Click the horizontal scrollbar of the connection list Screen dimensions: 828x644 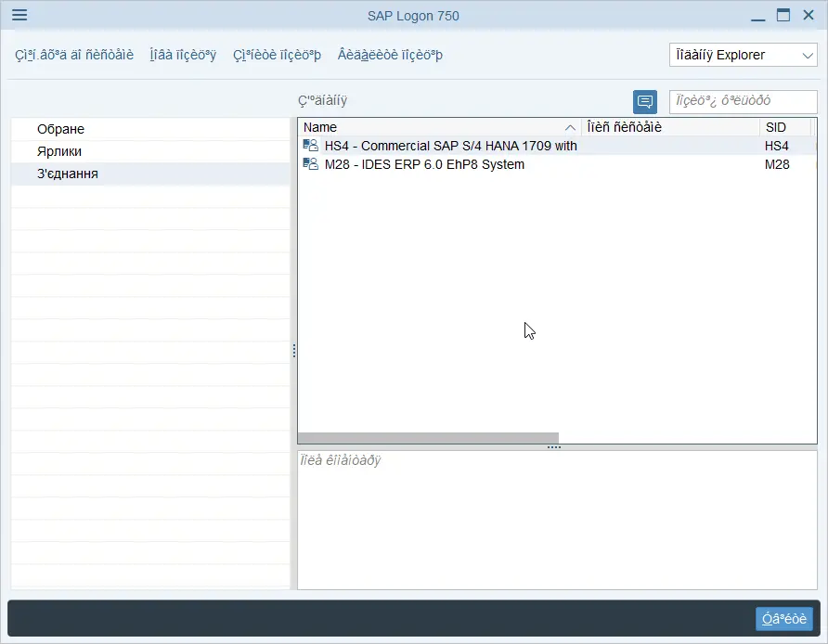[x=428, y=438]
